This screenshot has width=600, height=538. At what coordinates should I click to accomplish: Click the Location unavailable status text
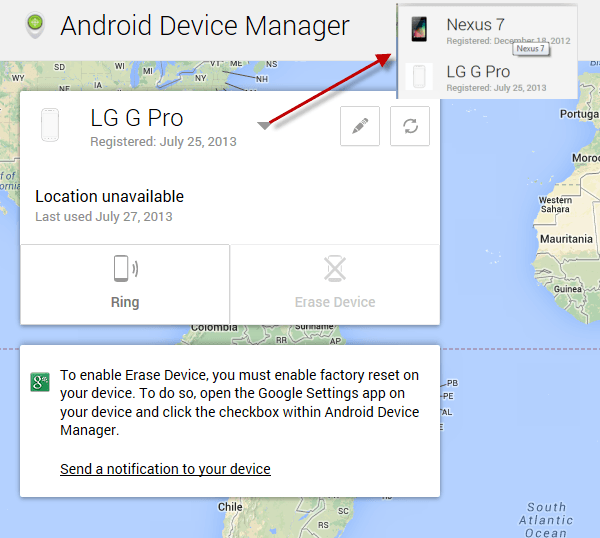[109, 196]
